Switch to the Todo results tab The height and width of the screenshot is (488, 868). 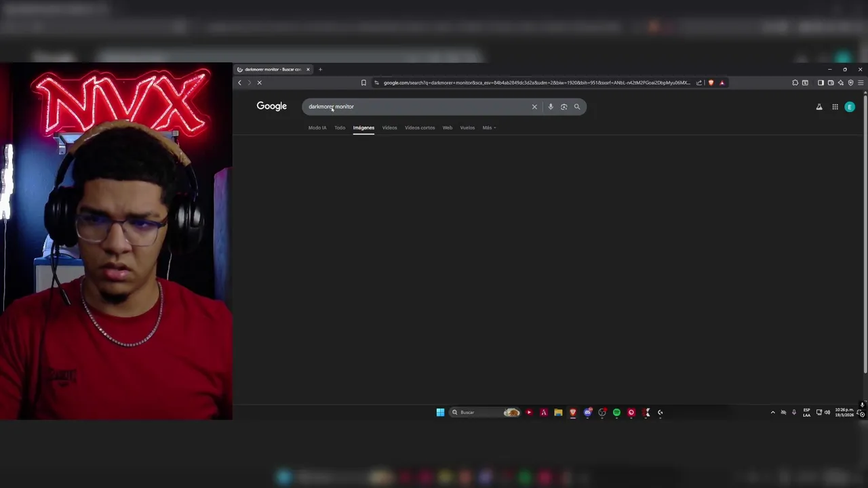[x=340, y=127]
